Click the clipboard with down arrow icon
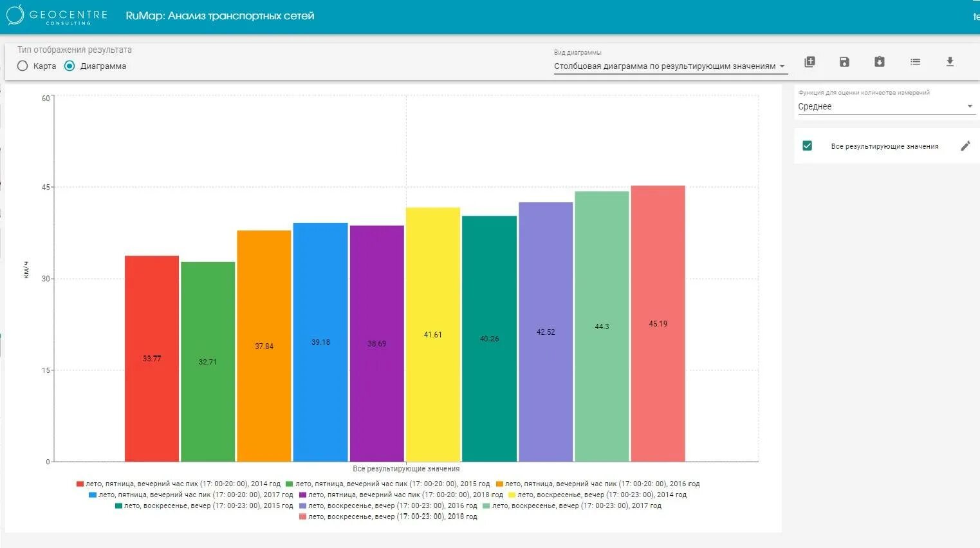This screenshot has height=548, width=980. click(x=880, y=62)
